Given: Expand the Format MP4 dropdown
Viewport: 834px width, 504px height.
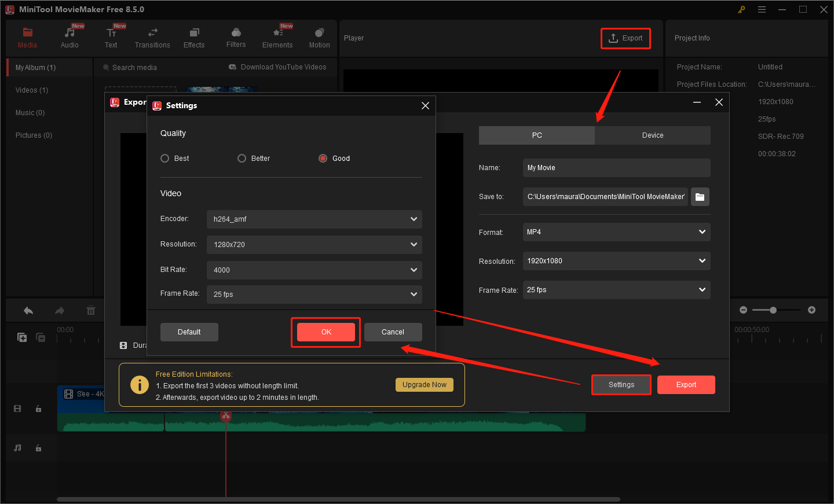Looking at the screenshot, I should 616,232.
